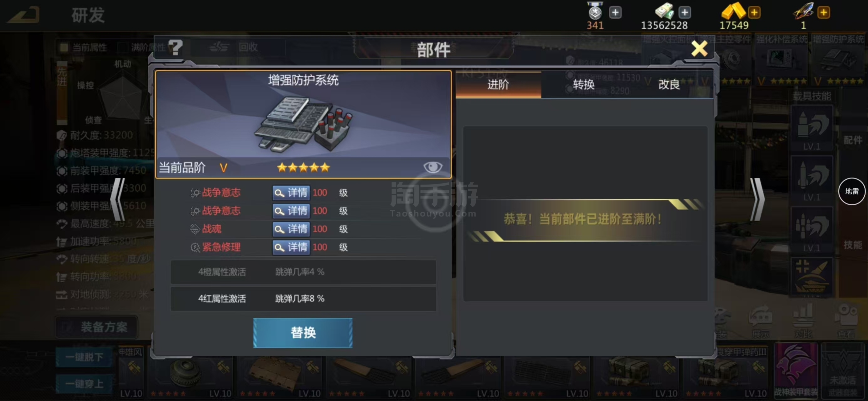Add more medals with plus icon
Image resolution: width=868 pixels, height=401 pixels.
(615, 13)
